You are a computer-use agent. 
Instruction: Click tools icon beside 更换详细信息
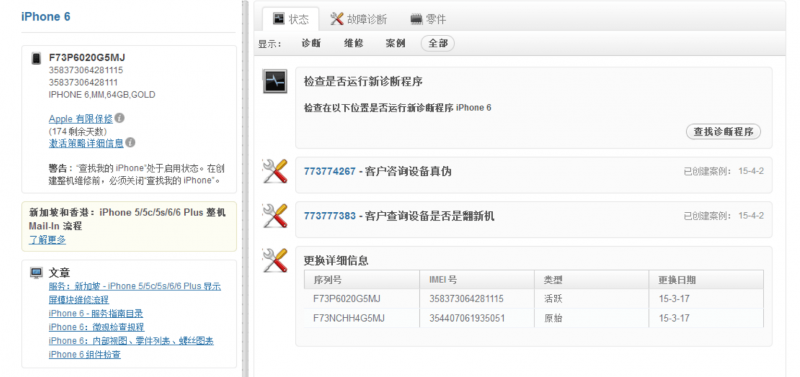tap(274, 260)
